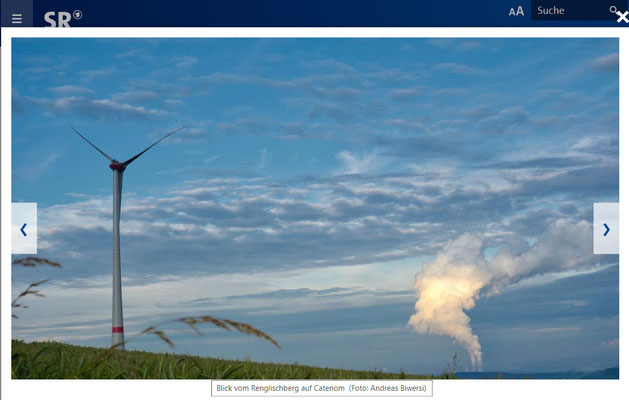Open the hamburger navigation menu

coord(17,18)
